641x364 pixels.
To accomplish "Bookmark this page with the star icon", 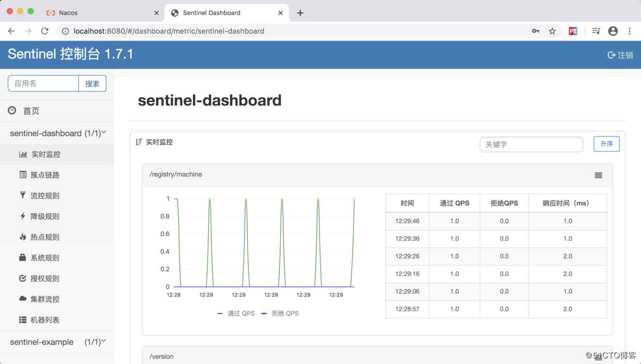I will 552,31.
